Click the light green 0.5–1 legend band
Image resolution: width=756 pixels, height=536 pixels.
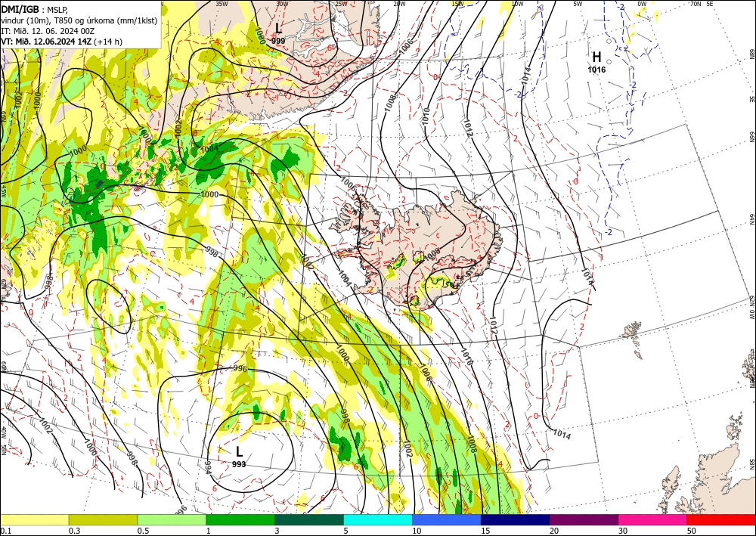click(x=172, y=519)
